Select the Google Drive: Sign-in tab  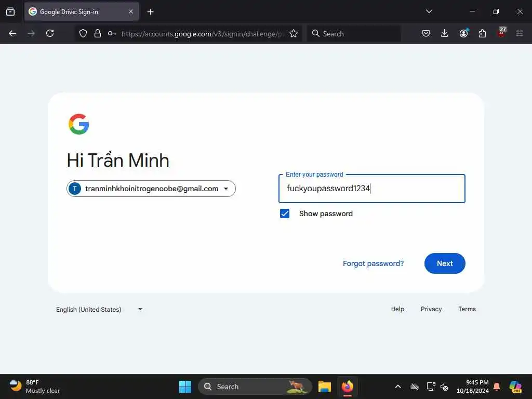point(82,11)
